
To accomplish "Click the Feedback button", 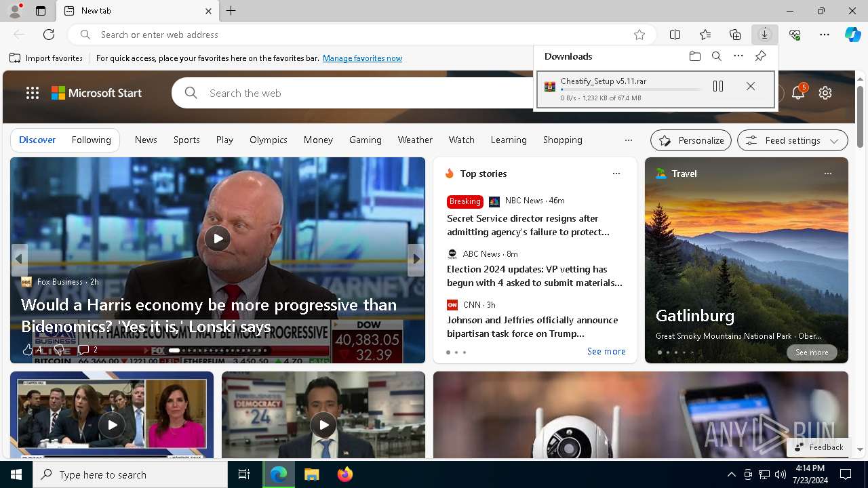I will pos(819,447).
